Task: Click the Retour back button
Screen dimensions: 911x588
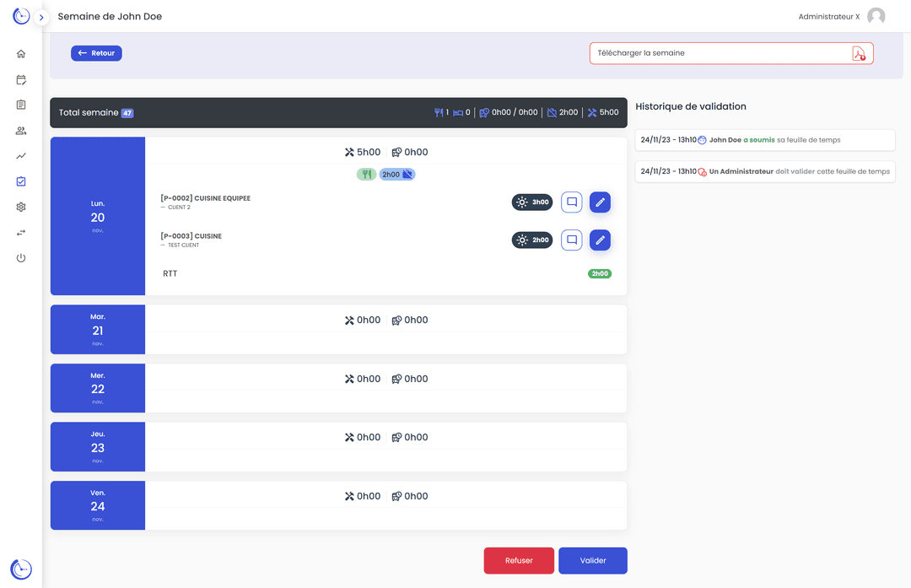Action: click(96, 53)
